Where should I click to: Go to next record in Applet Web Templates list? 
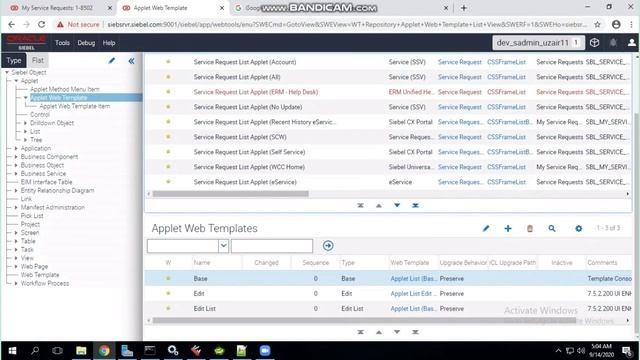tap(397, 332)
